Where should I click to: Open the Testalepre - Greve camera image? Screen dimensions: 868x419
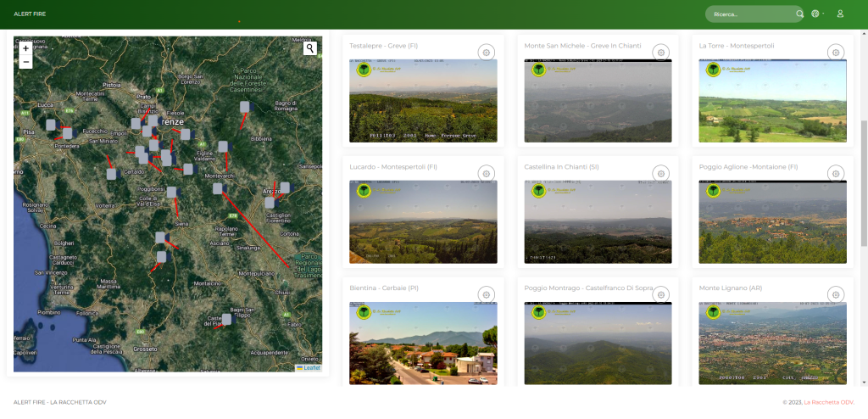[x=423, y=101]
